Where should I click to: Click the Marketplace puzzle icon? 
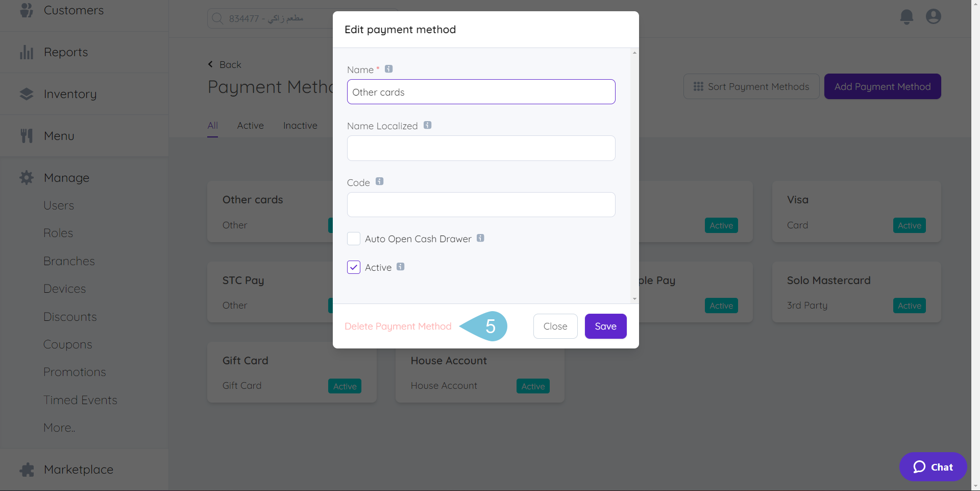click(27, 469)
